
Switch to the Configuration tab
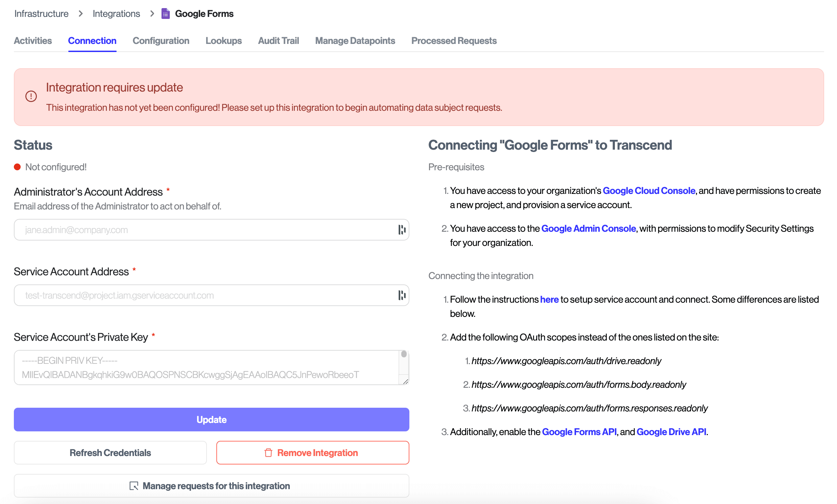point(161,41)
